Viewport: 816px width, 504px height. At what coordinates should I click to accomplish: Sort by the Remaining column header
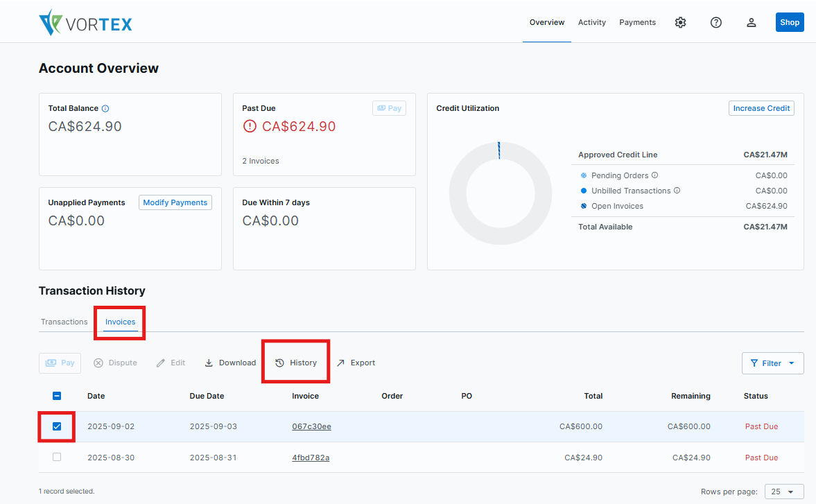click(691, 396)
